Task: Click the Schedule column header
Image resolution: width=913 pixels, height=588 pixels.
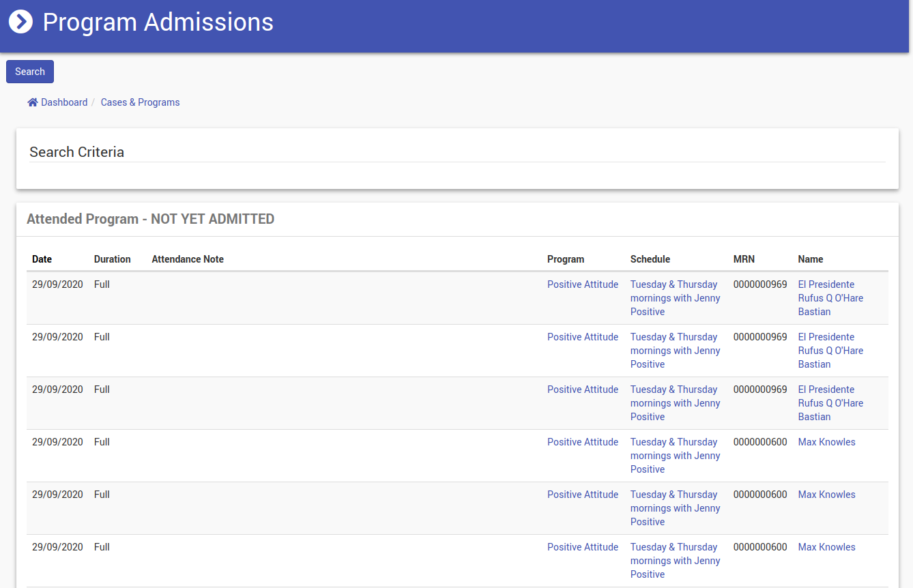Action: pyautogui.click(x=650, y=259)
